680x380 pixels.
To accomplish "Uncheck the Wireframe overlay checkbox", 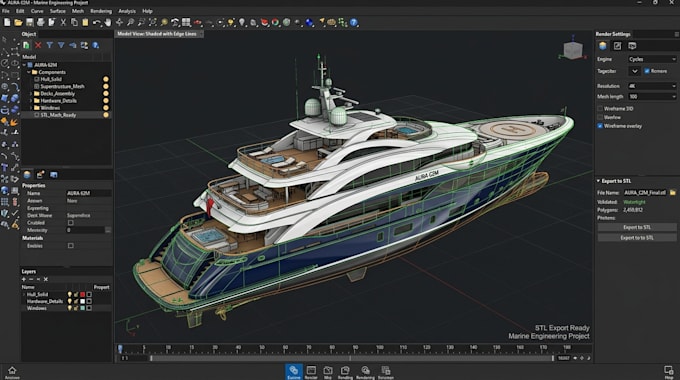I will click(x=600, y=126).
